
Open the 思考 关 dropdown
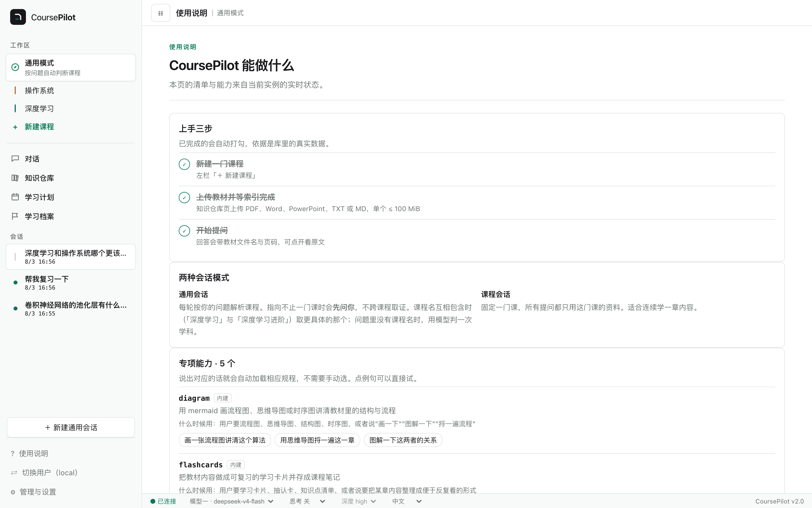[307, 501]
